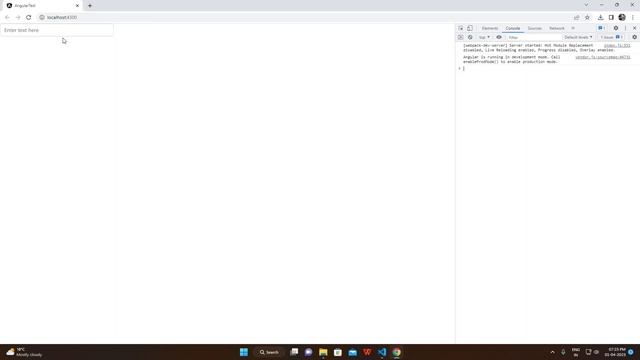Open the weather widget on the taskbar
The height and width of the screenshot is (360, 640).
24,352
